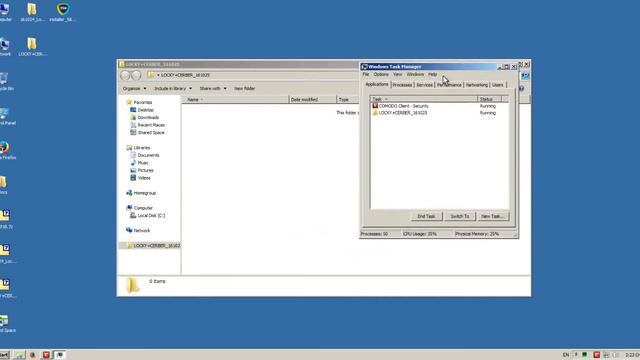This screenshot has height=360, width=640.
Task: Click the Start button
Action: pos(4,355)
